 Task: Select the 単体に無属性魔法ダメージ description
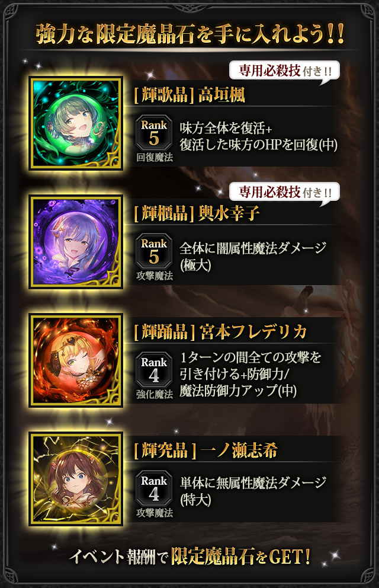tap(253, 491)
